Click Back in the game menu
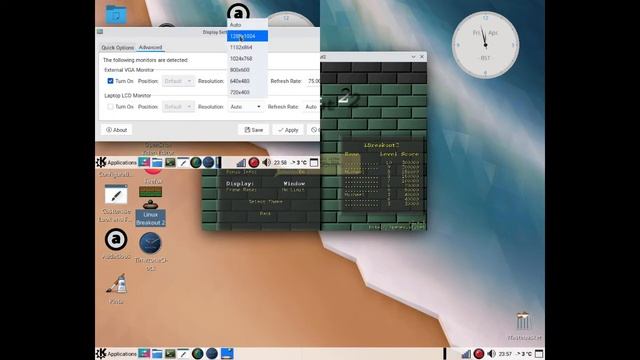This screenshot has height=360, width=640. [265, 213]
